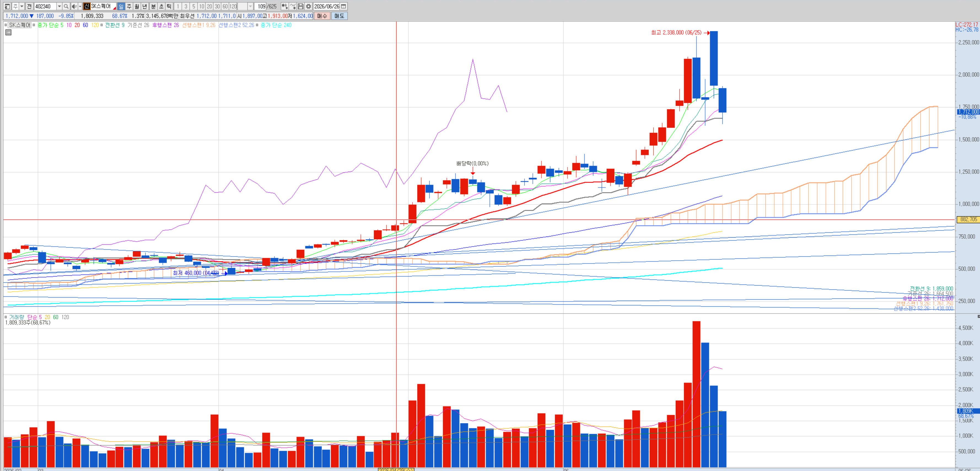
Task: Switch to the 초 second chart
Action: click(161, 6)
